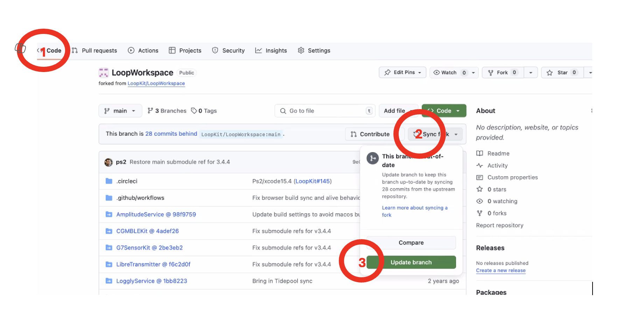
Task: Expand the Fork options dropdown arrow
Action: pos(531,72)
